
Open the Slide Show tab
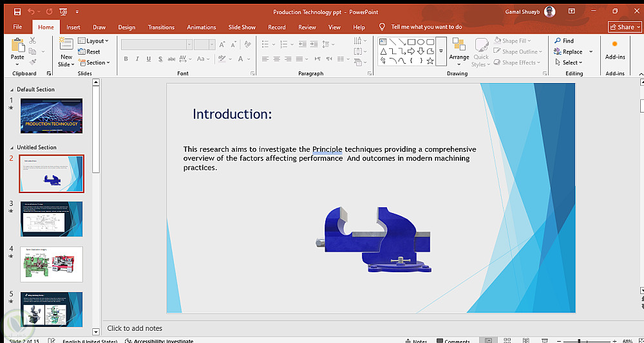click(x=241, y=27)
